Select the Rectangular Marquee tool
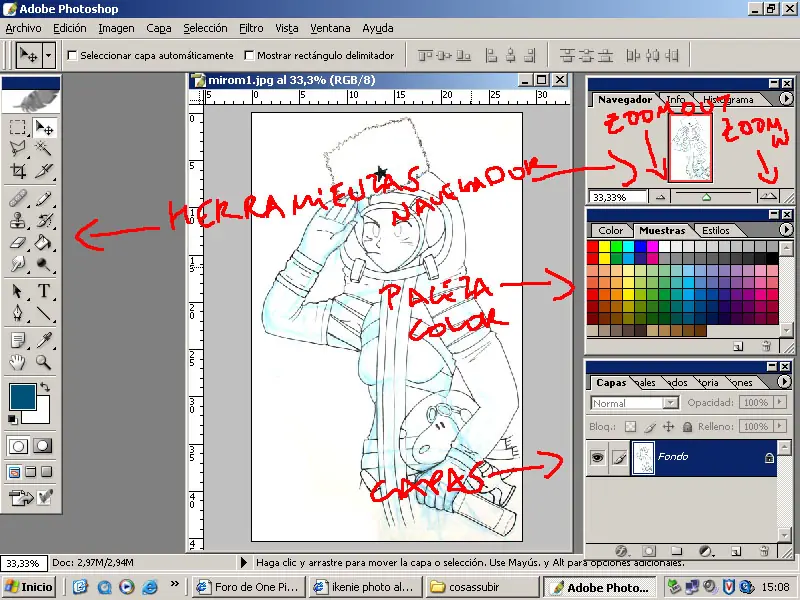The image size is (800, 600). (x=18, y=128)
